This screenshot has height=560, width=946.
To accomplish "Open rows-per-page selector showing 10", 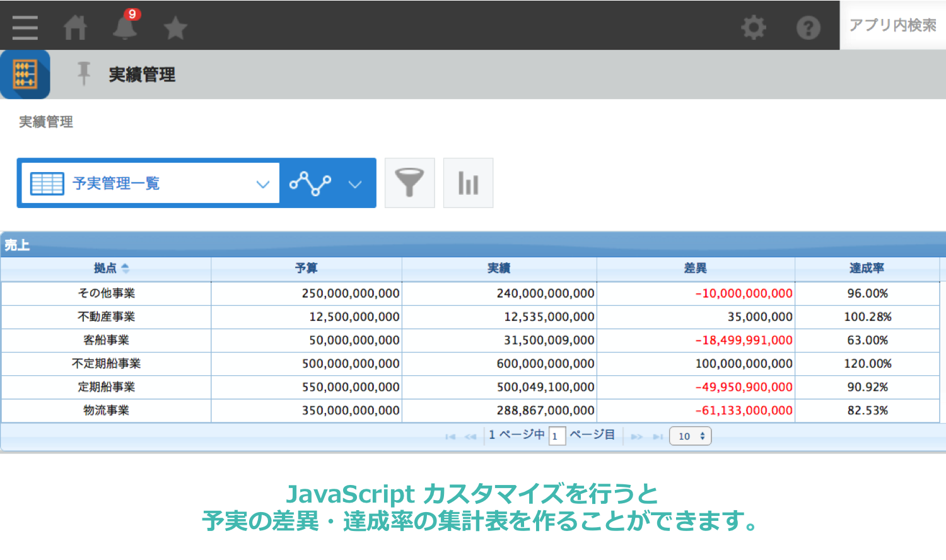I will coord(691,436).
